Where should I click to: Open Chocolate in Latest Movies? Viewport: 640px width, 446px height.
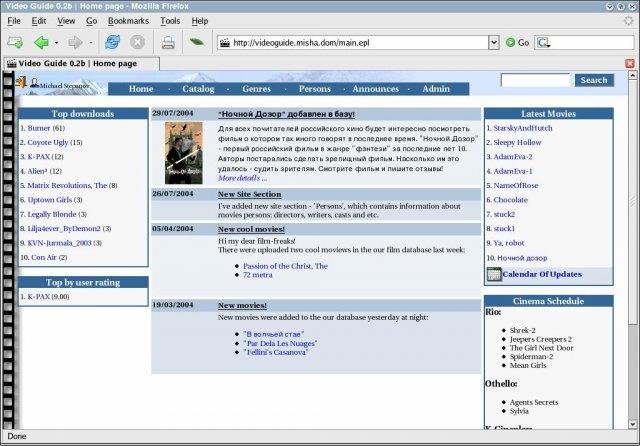pyautogui.click(x=511, y=200)
